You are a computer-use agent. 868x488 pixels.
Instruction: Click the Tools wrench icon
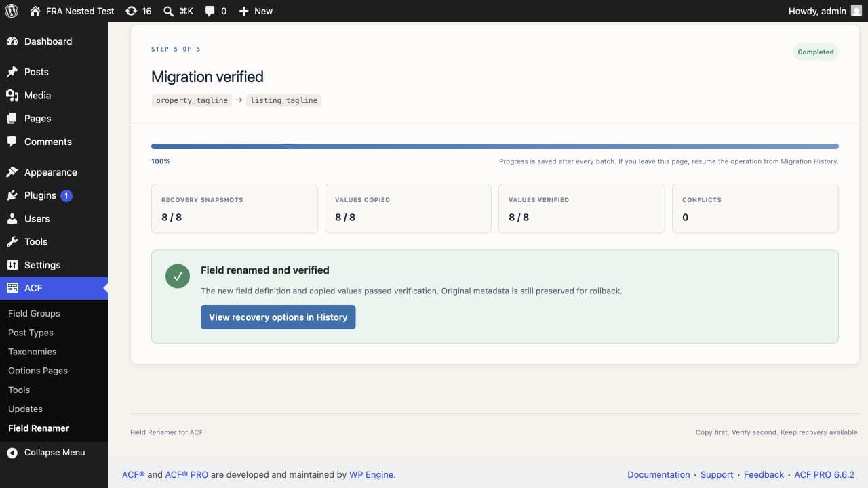coord(12,241)
